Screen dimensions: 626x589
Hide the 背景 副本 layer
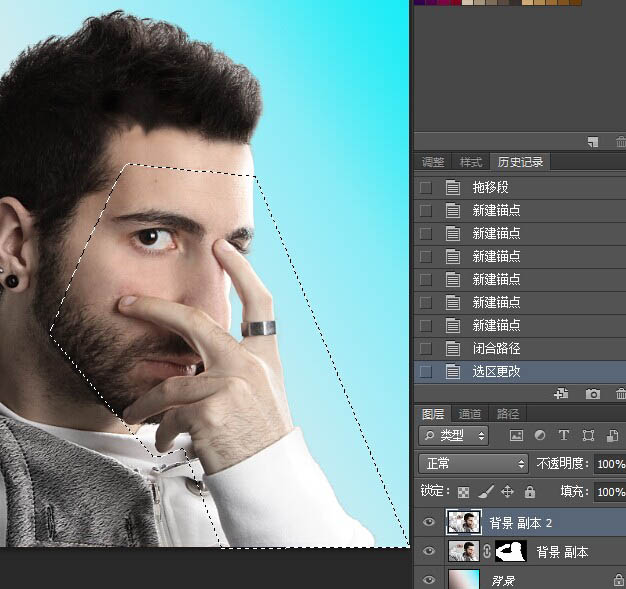(429, 551)
